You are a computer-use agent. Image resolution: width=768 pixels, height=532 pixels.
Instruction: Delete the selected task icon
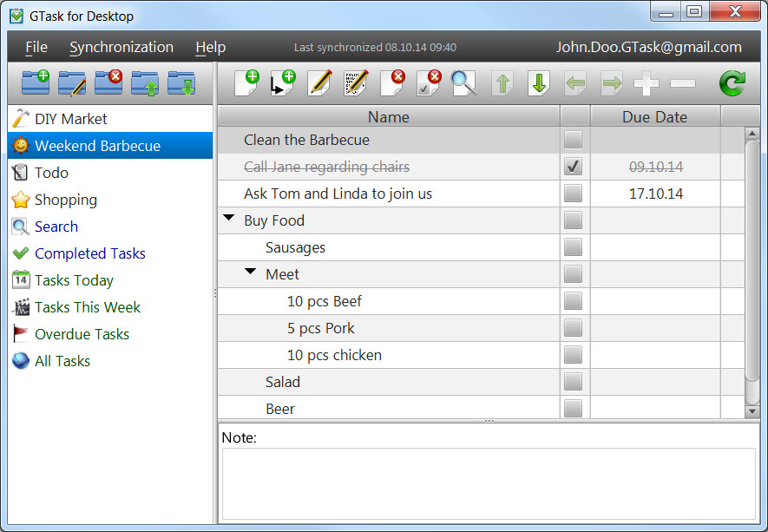click(x=392, y=82)
